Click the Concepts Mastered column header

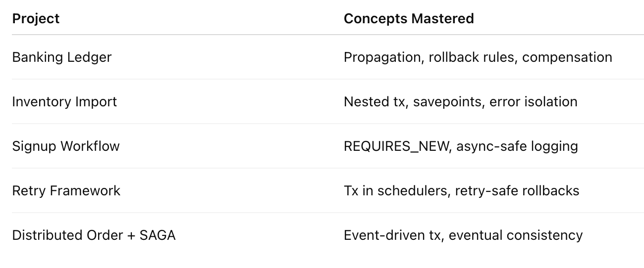point(409,19)
